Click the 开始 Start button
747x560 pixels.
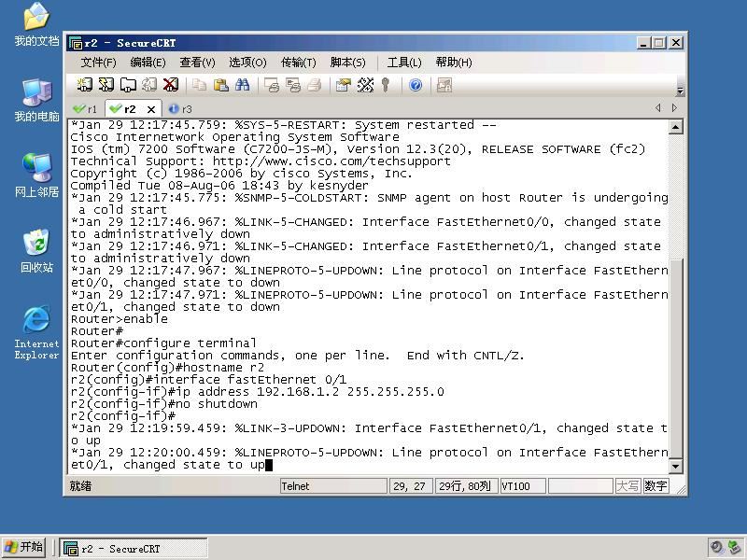[x=23, y=547]
